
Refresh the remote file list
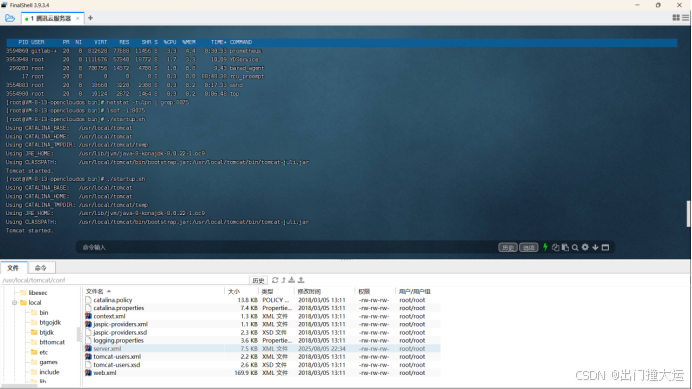coord(275,280)
